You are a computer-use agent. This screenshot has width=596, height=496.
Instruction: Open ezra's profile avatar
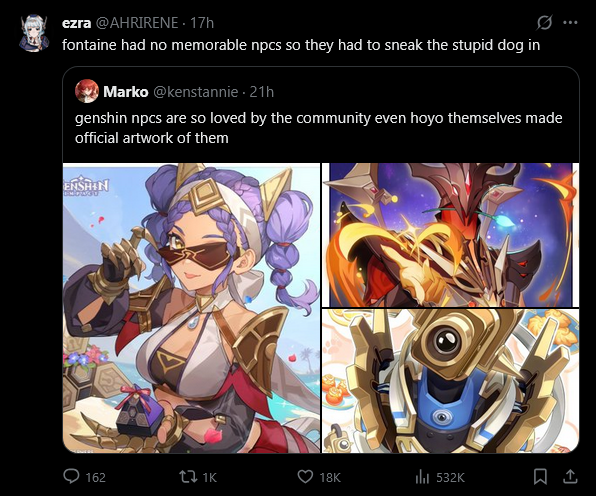(x=34, y=33)
